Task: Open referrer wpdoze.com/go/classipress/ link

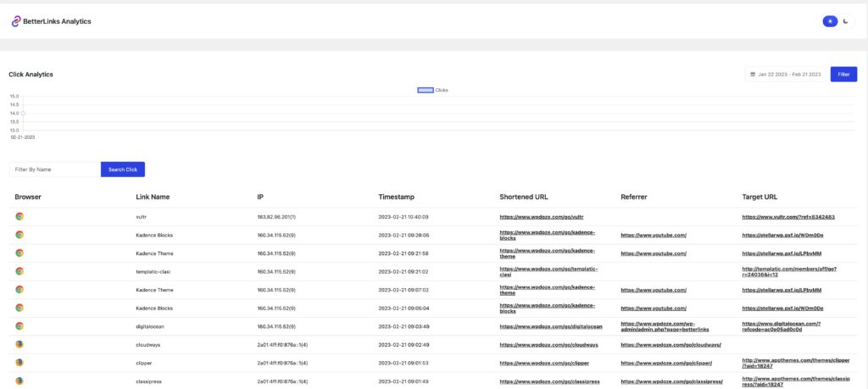Action: pos(671,381)
